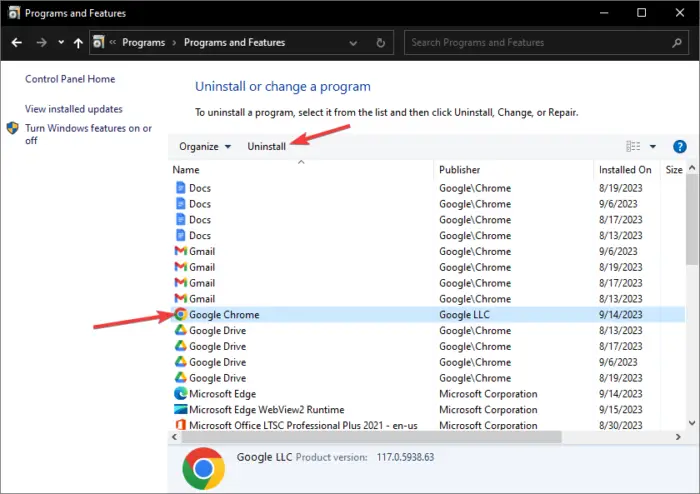The image size is (700, 494).
Task: Open Turn Windows features on or off
Action: [88, 134]
